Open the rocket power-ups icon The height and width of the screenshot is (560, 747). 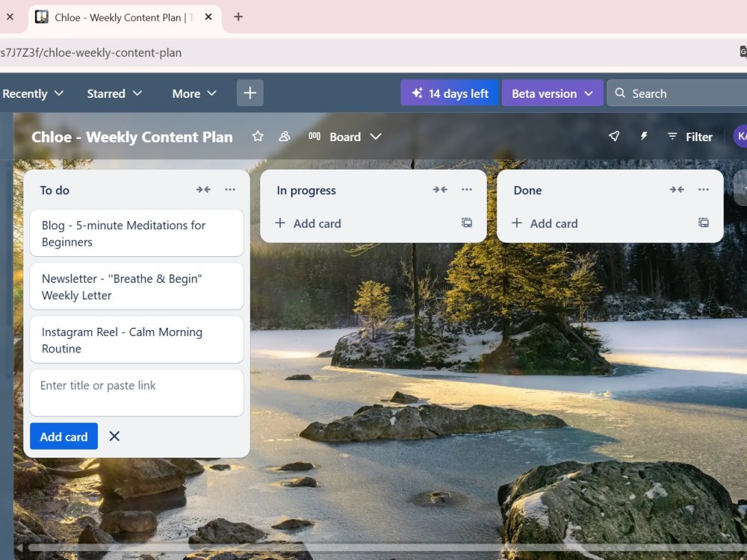614,137
